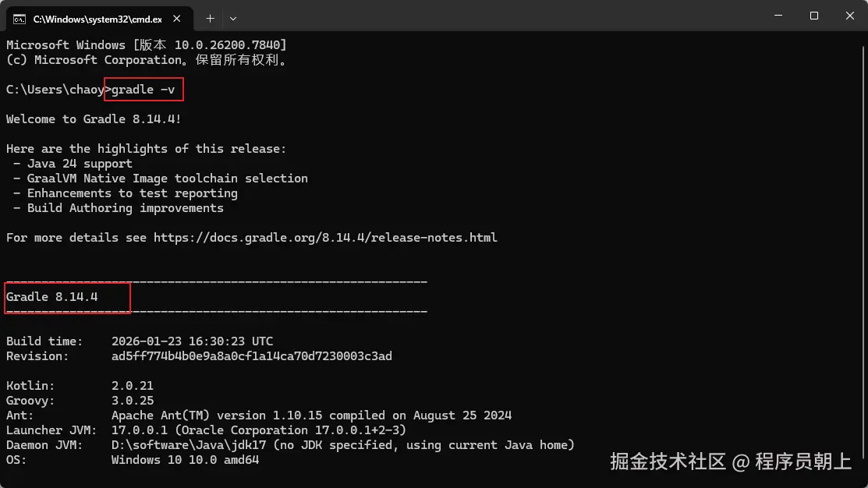The image size is (868, 488).
Task: Click the typed 'gradle -v' command
Action: [143, 90]
